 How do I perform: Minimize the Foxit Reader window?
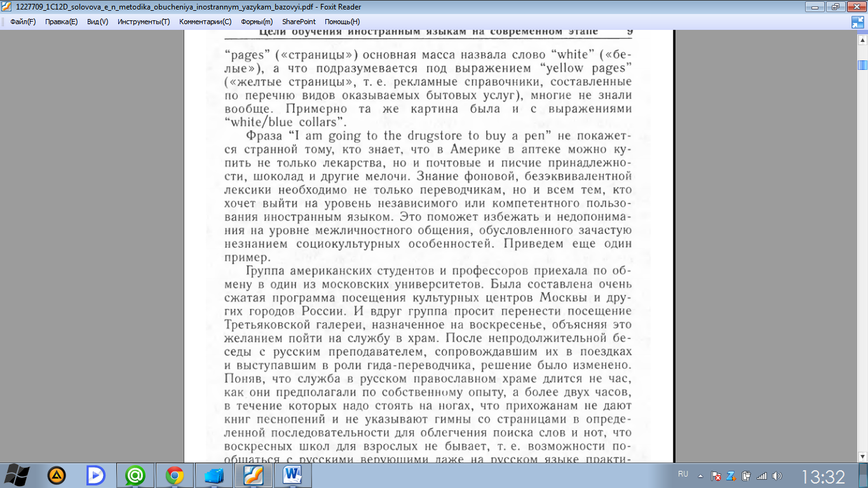coord(815,6)
